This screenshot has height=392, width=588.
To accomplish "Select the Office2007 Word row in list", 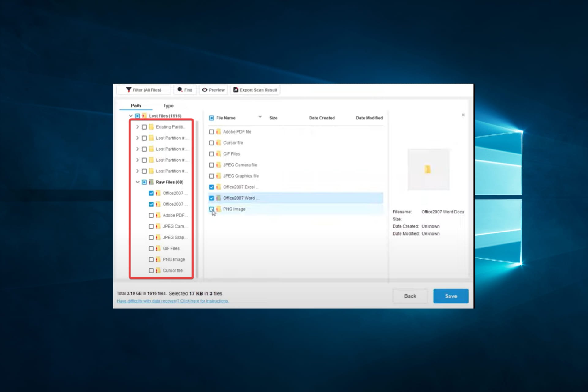I will pos(296,198).
